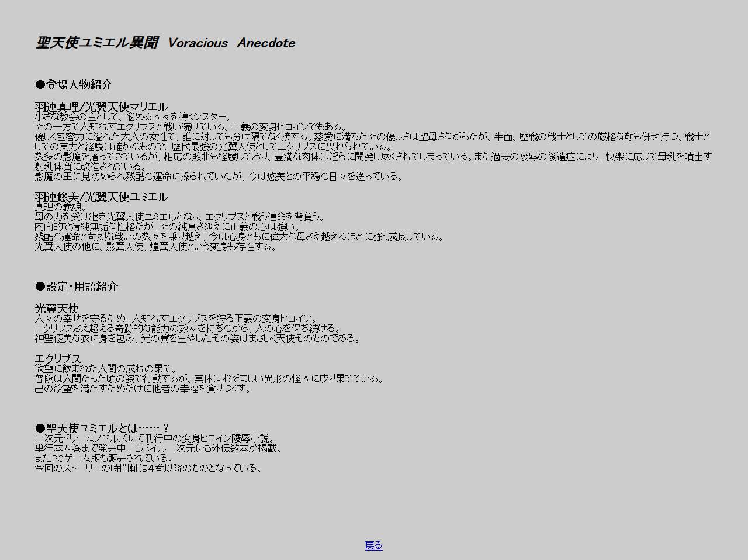Click the line starting 小さな教会の主として
Viewport: 748px width, 560px height.
point(133,117)
